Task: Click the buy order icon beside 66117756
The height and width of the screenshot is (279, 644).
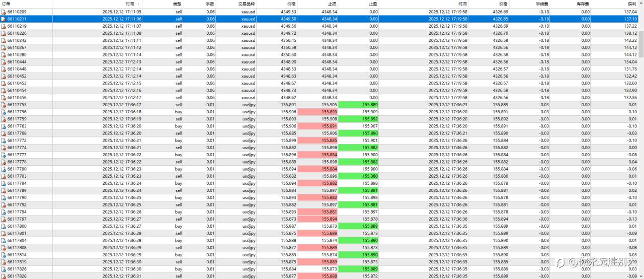Action: pyautogui.click(x=4, y=112)
